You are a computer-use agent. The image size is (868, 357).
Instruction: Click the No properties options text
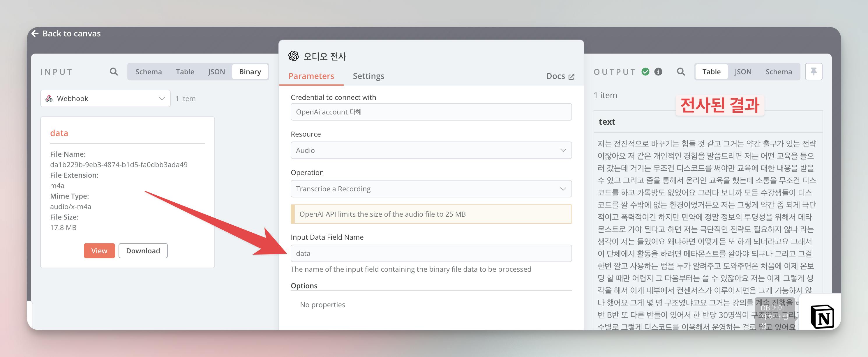coord(322,305)
